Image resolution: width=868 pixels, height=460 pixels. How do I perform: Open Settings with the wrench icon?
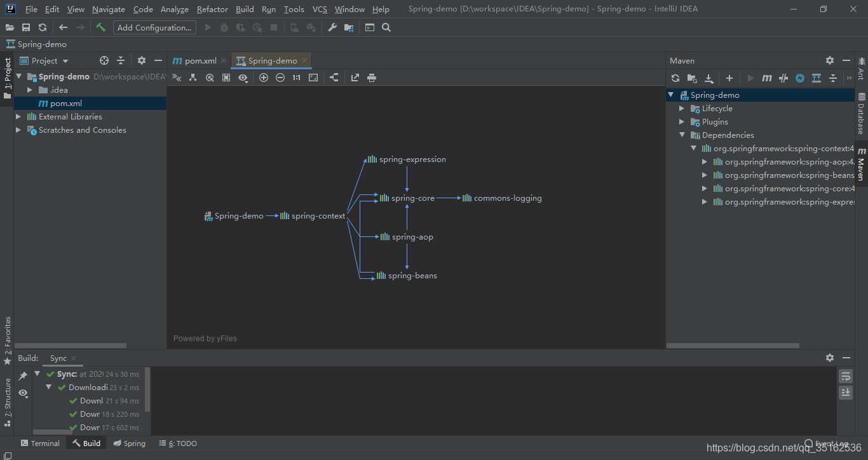[x=332, y=27]
